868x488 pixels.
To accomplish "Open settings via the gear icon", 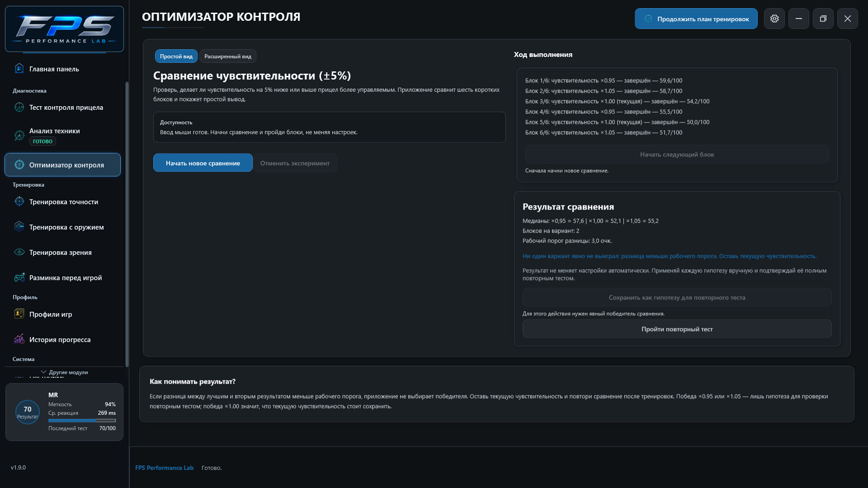I will point(774,19).
